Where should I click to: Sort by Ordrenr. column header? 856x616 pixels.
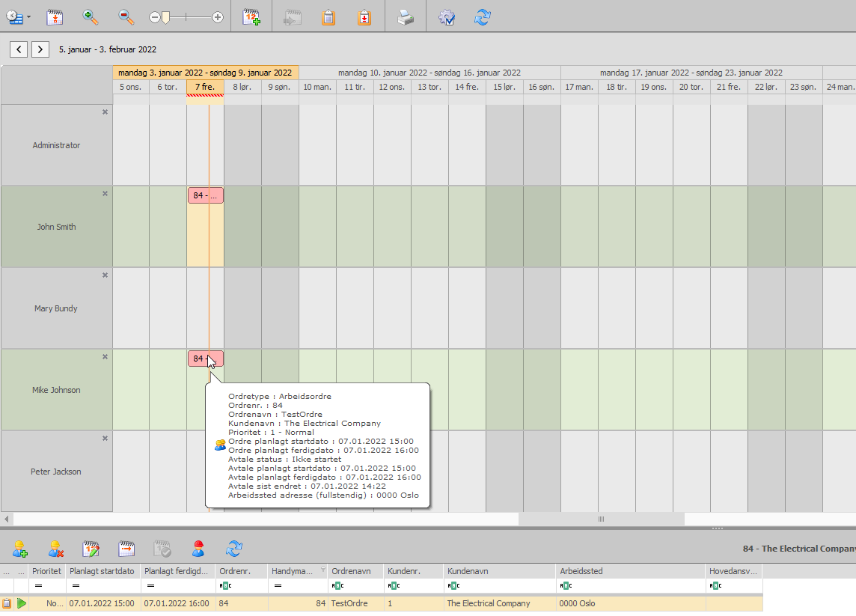coord(242,571)
